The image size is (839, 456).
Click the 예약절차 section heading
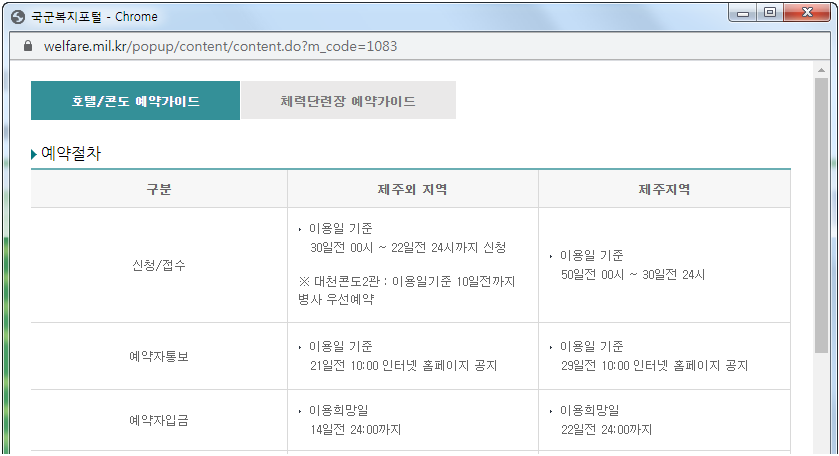71,154
